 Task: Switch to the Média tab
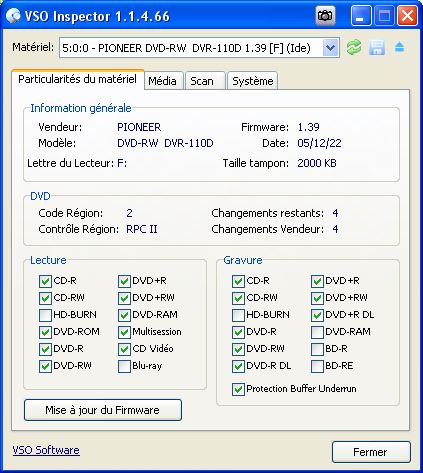pyautogui.click(x=163, y=81)
